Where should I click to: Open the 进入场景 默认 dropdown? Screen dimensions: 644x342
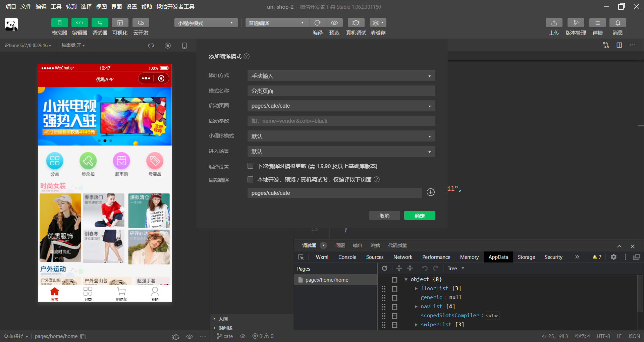(x=341, y=151)
